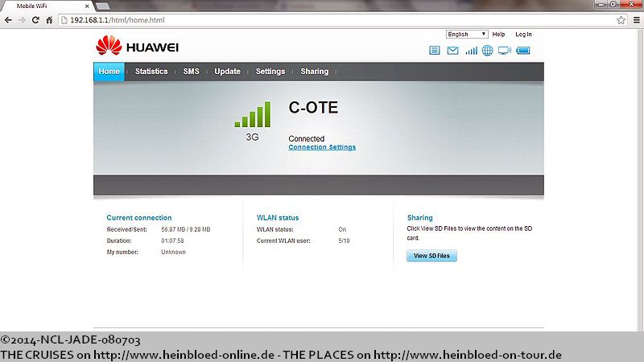644x362 pixels.
Task: Click the Log In link
Action: [x=524, y=35]
